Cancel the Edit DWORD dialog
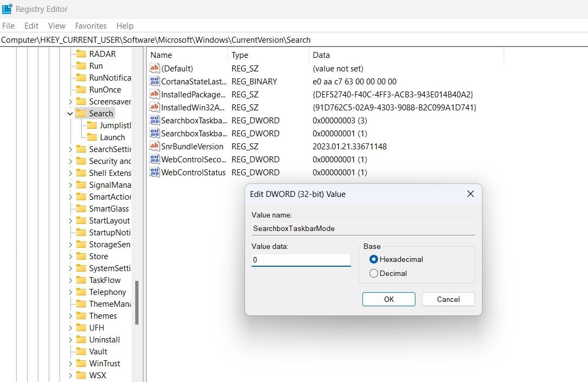 coord(448,299)
